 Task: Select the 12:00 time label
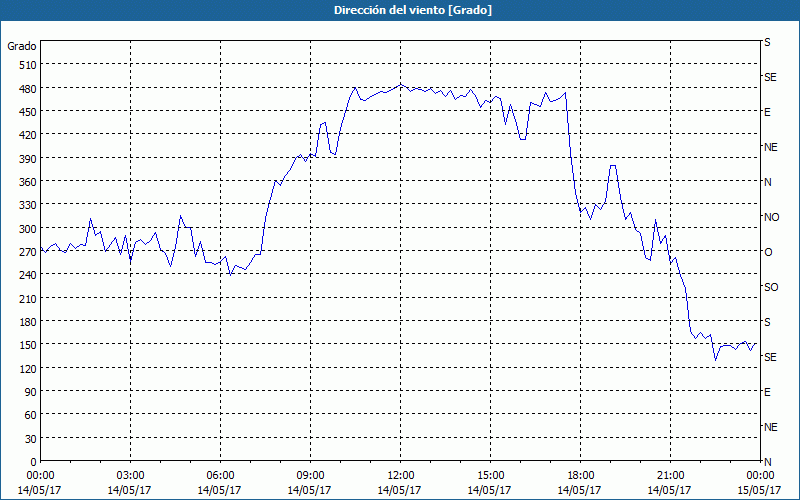click(401, 476)
